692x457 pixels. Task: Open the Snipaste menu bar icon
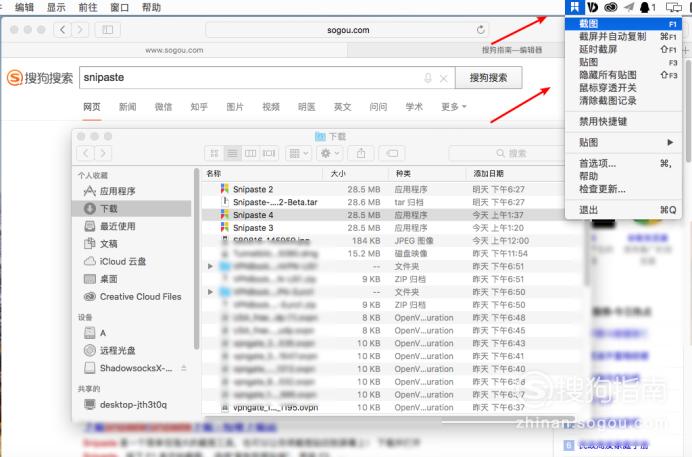575,7
